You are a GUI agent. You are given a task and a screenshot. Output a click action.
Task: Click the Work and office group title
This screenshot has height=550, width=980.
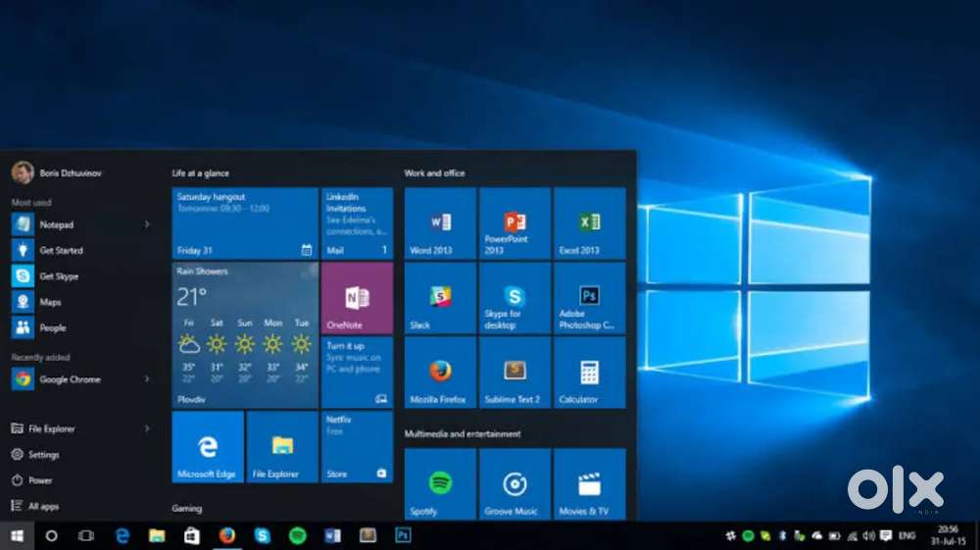point(434,174)
